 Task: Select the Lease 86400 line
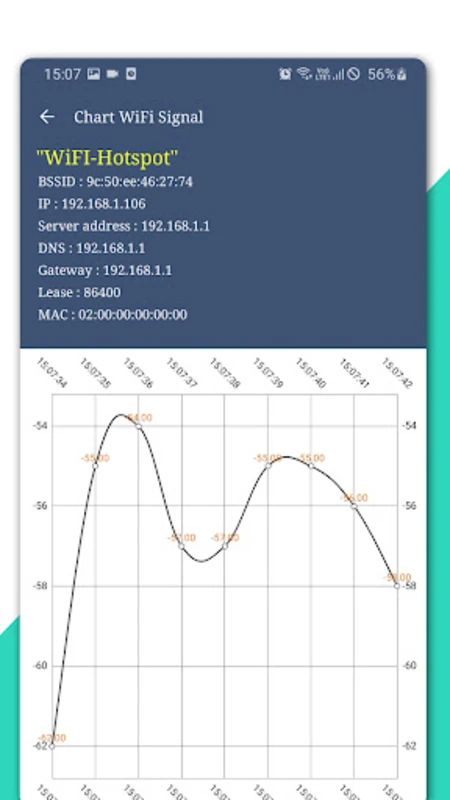click(x=79, y=292)
